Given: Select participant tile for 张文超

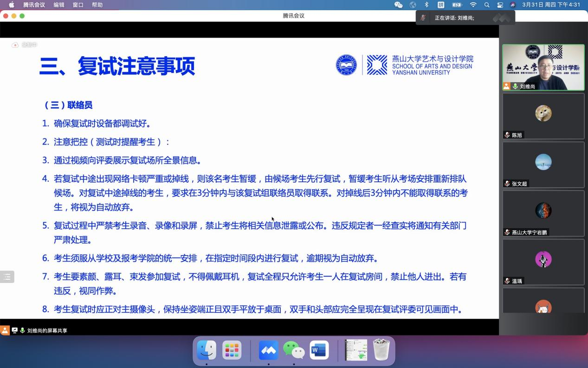Looking at the screenshot, I should 543,164.
